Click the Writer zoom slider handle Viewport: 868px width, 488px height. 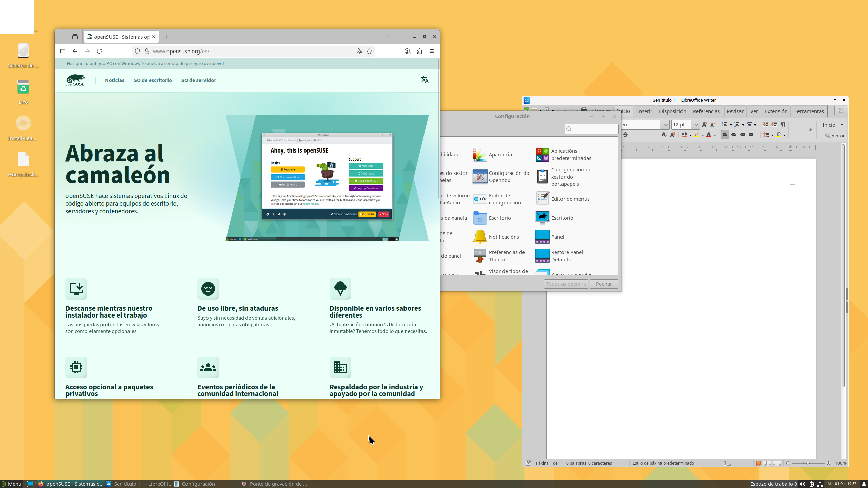coord(808,463)
